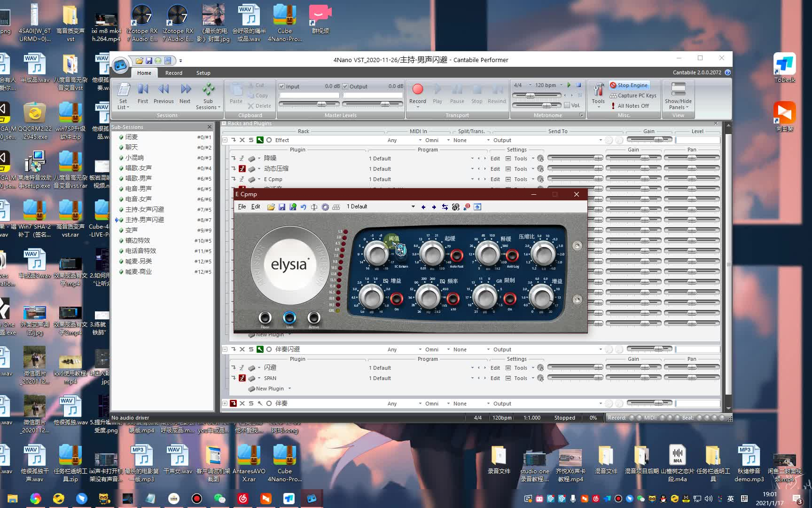Click the 伴奏闪避 rack delete X icon
The width and height of the screenshot is (812, 508).
point(242,349)
